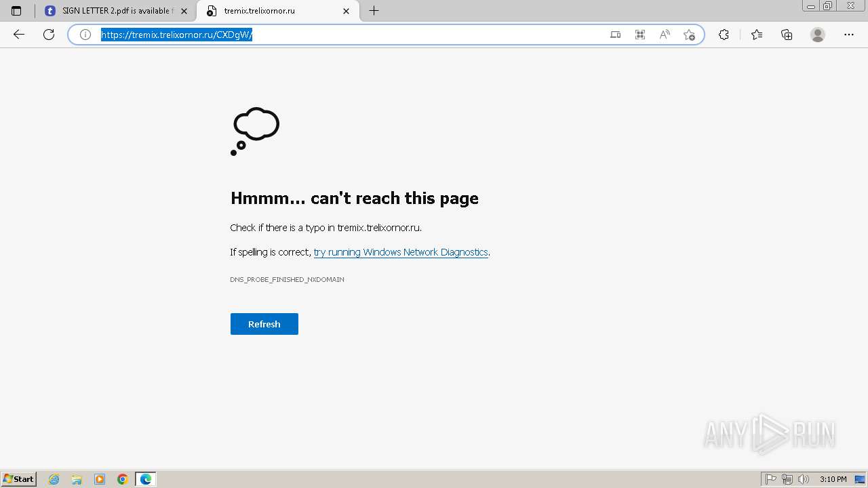Click the DNS_PROBE_FINISHED_NXDOMAIN error code text
Image resolution: width=868 pixels, height=488 pixels.
click(287, 279)
